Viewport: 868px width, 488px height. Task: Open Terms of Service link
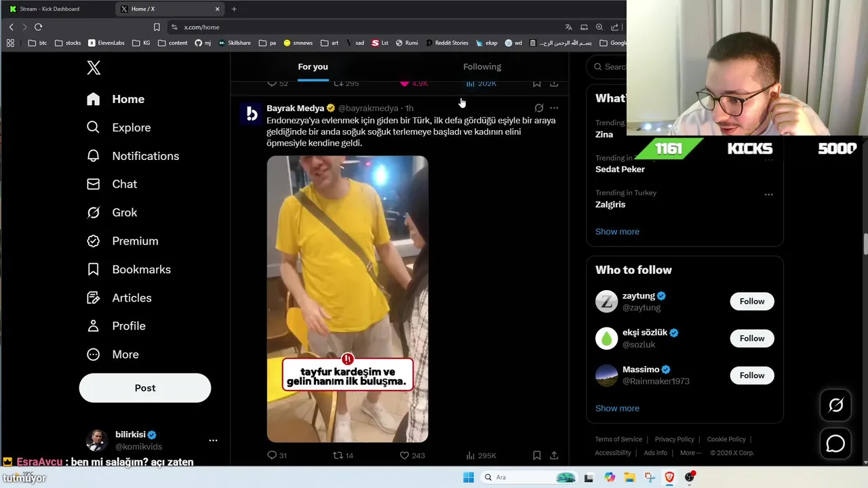pos(618,439)
